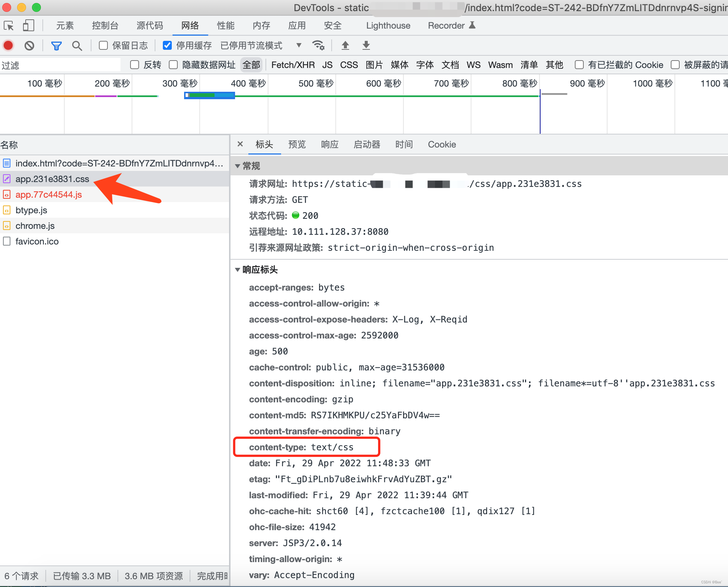Collapse the 响应标头 section
The image size is (728, 587).
pos(238,270)
